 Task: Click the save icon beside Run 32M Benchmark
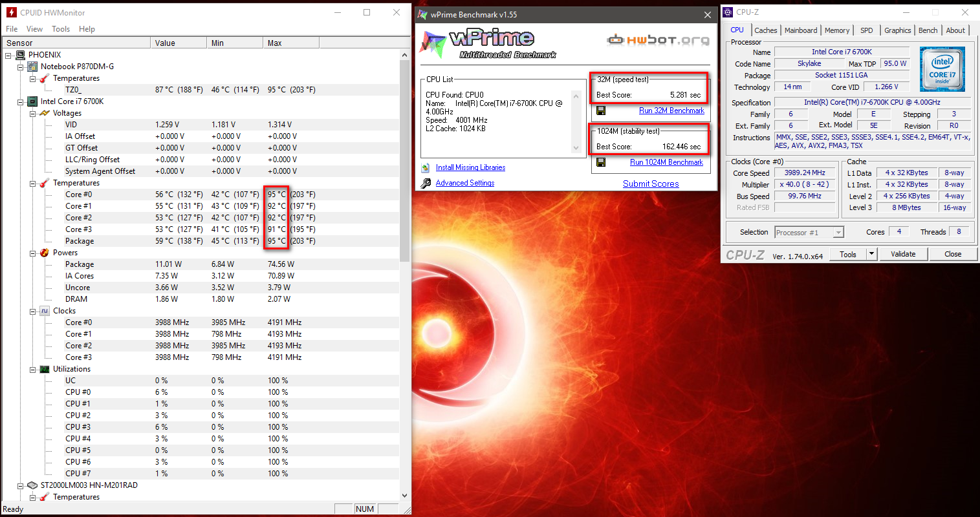point(601,111)
